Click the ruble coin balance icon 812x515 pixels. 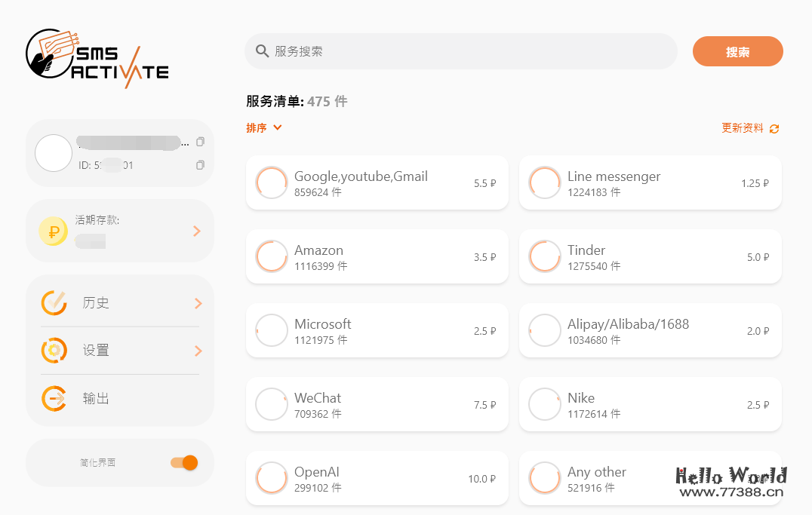(53, 231)
